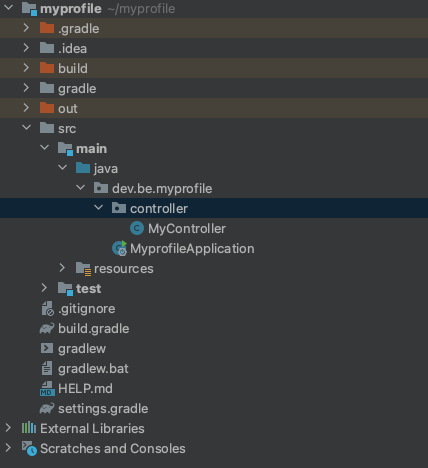
Task: Select the java folder label
Action: click(106, 169)
